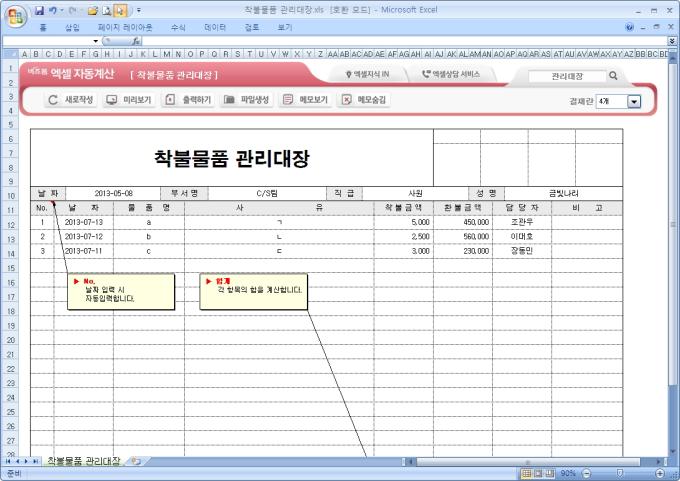Select the 2,500 amount cell
The image size is (680, 481).
point(403,237)
